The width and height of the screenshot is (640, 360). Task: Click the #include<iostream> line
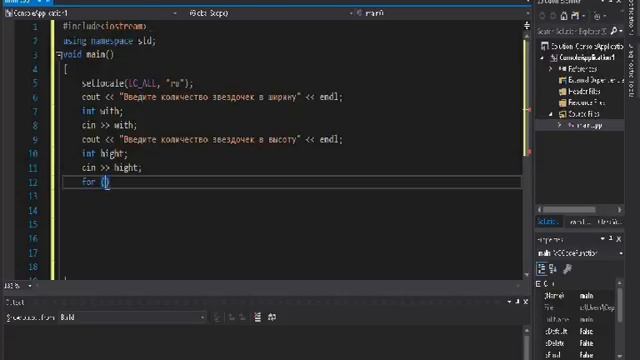tap(104, 27)
